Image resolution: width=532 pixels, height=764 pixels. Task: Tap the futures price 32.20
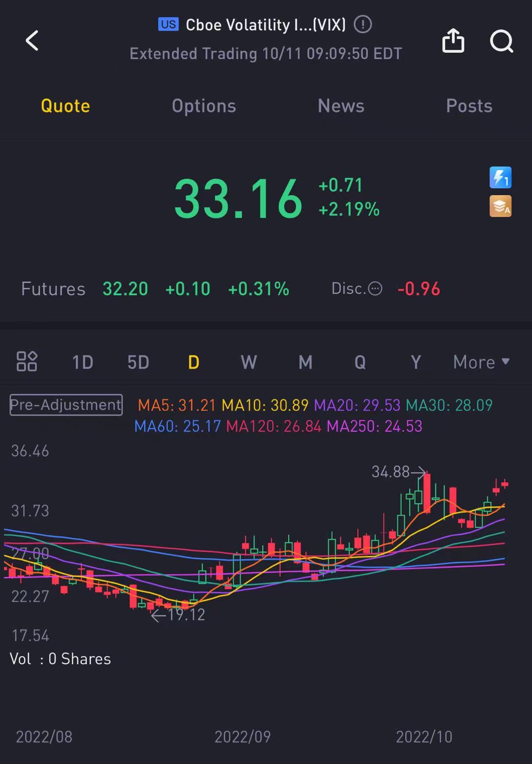[x=125, y=289]
